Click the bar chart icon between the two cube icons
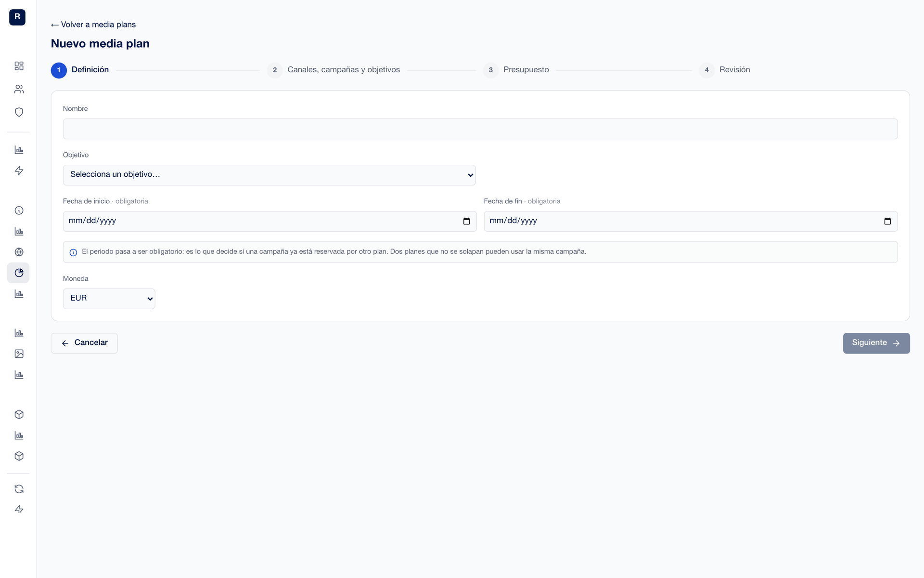 tap(19, 435)
